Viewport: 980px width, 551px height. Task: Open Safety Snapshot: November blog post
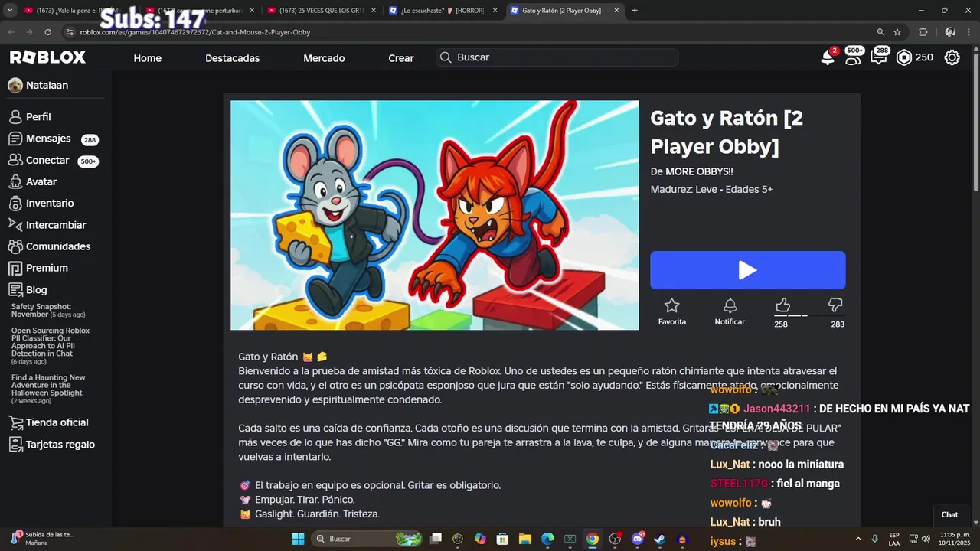tap(48, 311)
